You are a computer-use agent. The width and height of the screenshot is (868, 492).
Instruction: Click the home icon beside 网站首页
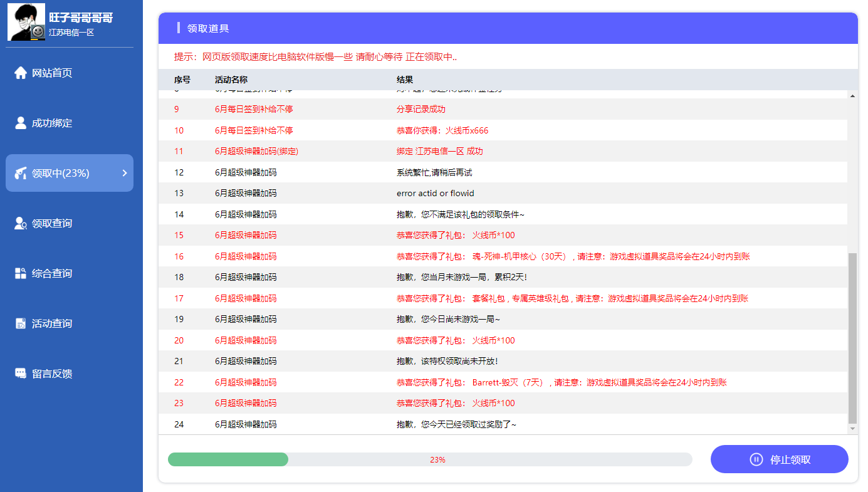coord(21,73)
